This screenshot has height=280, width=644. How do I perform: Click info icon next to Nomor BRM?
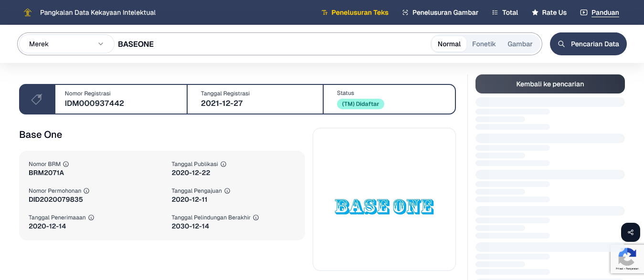(x=66, y=164)
